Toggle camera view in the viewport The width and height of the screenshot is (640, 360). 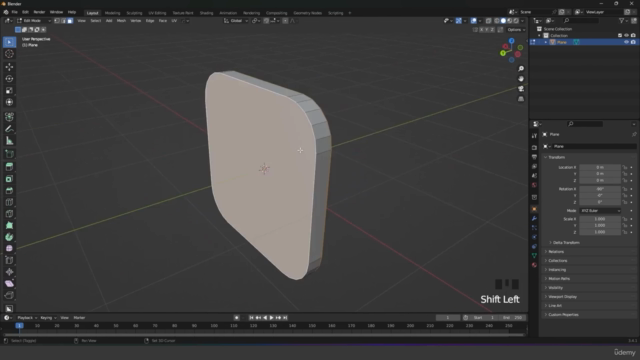pos(521,89)
